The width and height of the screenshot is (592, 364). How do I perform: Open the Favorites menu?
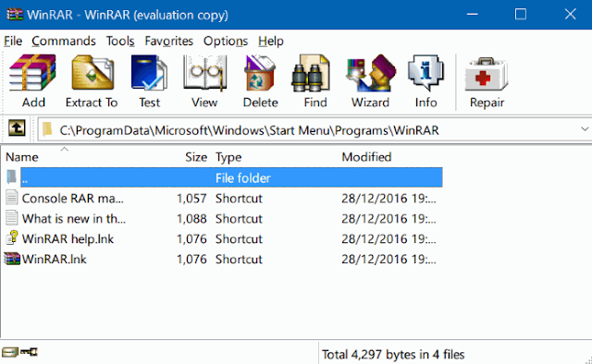click(x=168, y=41)
